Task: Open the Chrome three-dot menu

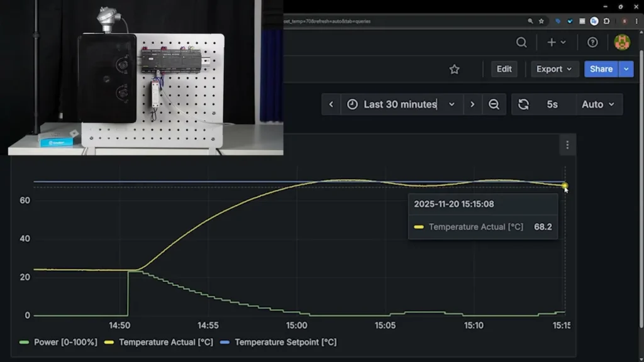Action: point(636,21)
